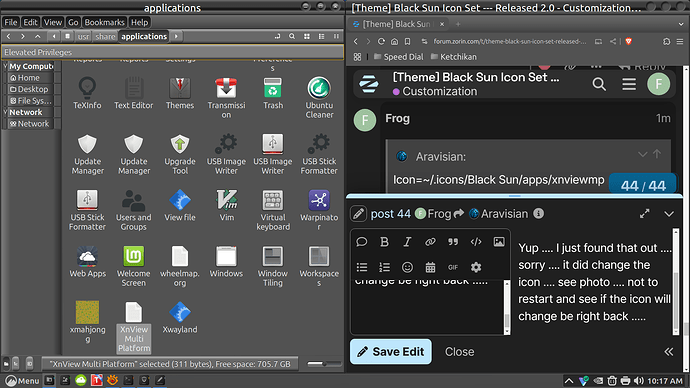Minimize the composer panel with chevron
The image size is (690, 388).
click(x=669, y=214)
